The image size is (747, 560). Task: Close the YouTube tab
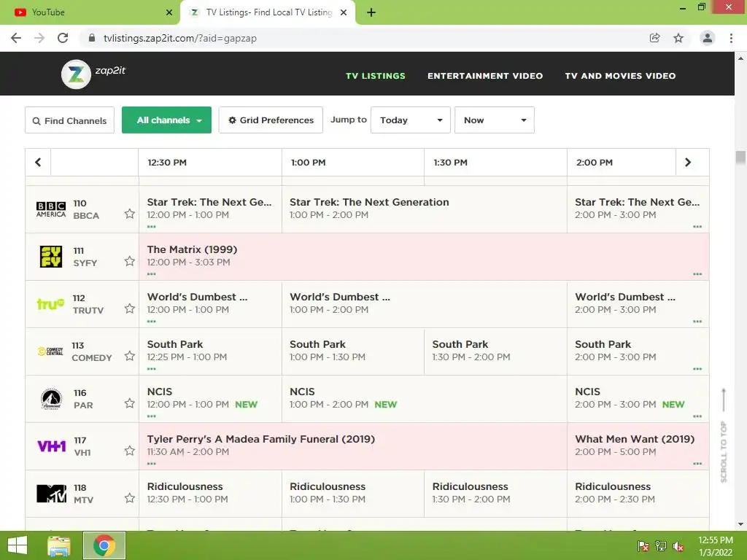point(169,12)
